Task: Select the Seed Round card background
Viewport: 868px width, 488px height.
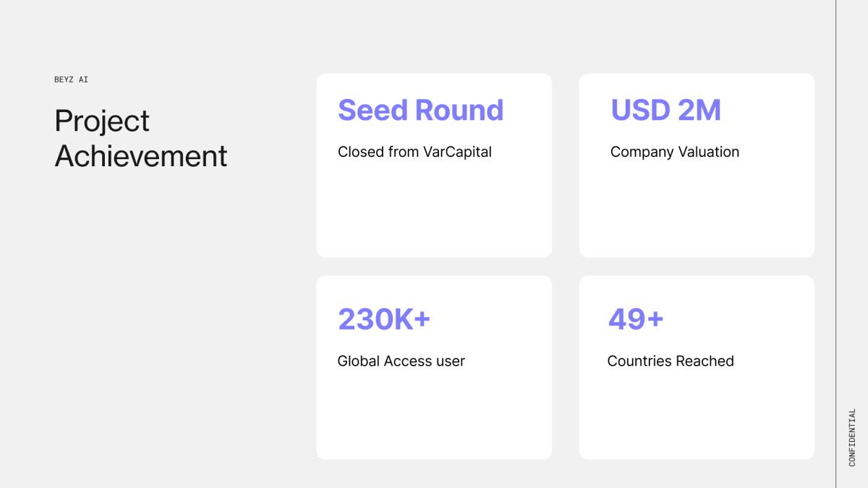Action: point(434,210)
